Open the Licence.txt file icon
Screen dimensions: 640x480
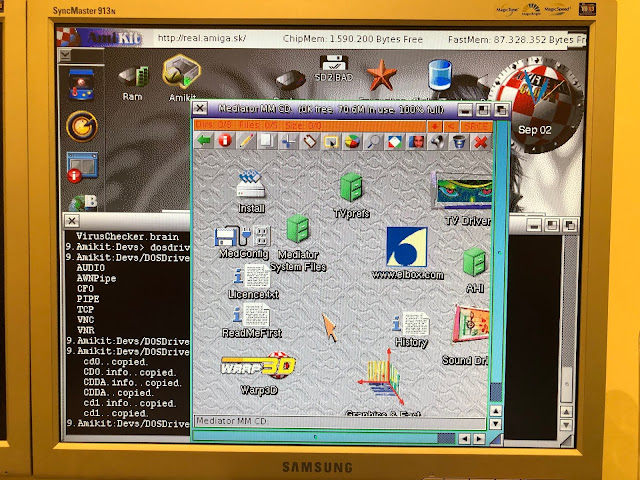point(253,282)
